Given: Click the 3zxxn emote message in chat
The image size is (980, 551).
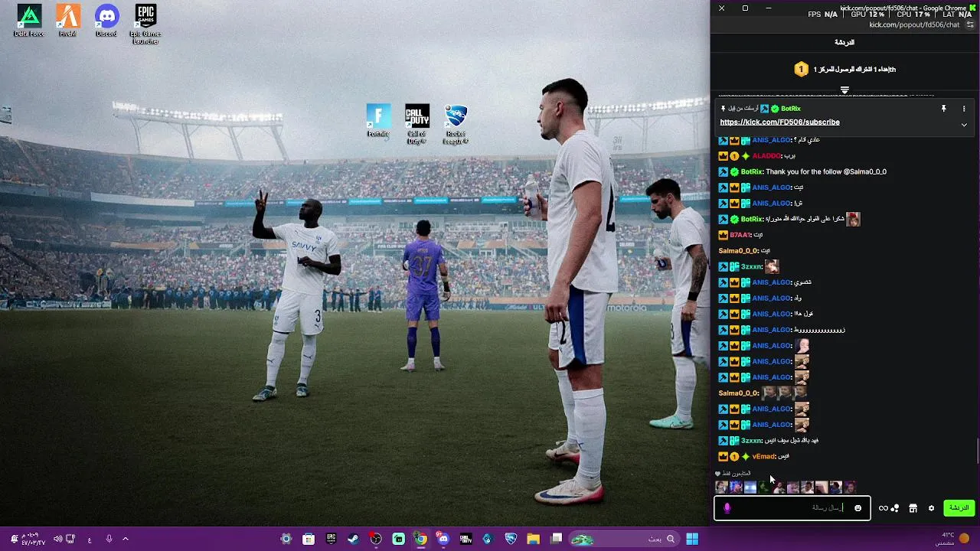Looking at the screenshot, I should pyautogui.click(x=749, y=267).
